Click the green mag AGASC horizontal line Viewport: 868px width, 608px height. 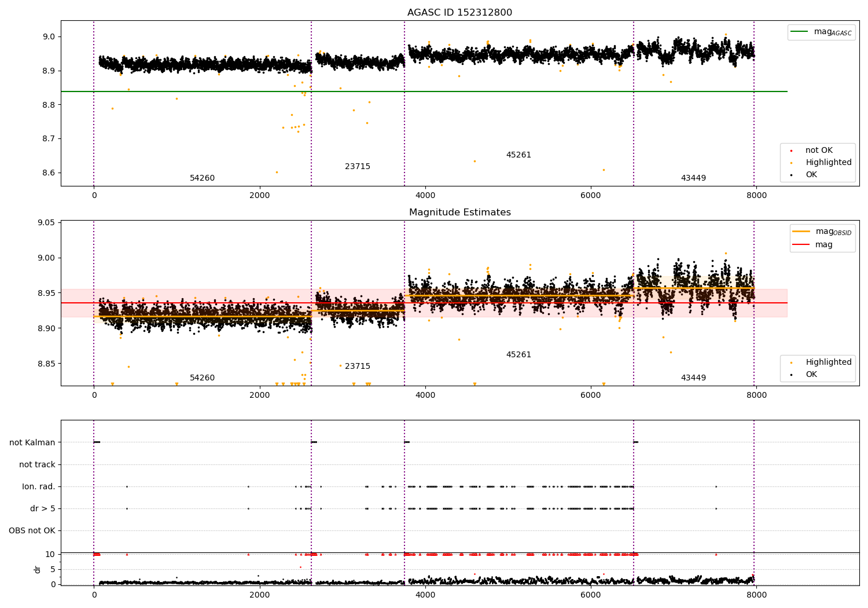tap(424, 91)
